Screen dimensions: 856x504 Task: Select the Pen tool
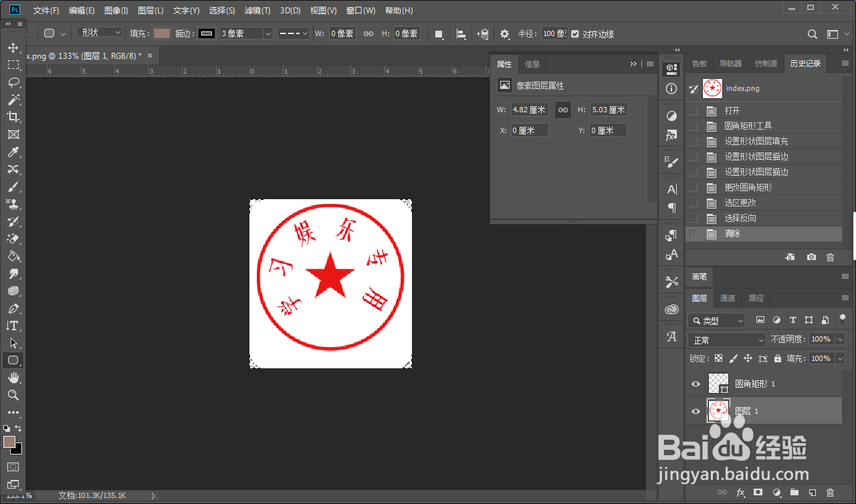click(x=13, y=308)
